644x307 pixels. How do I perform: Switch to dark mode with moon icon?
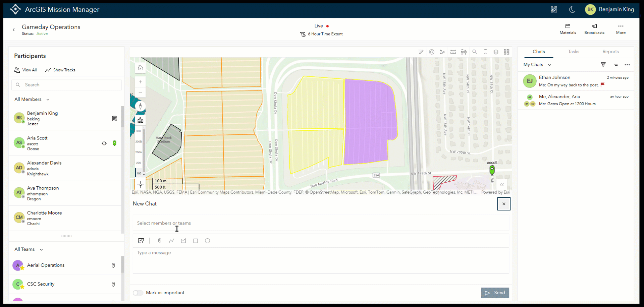(573, 9)
